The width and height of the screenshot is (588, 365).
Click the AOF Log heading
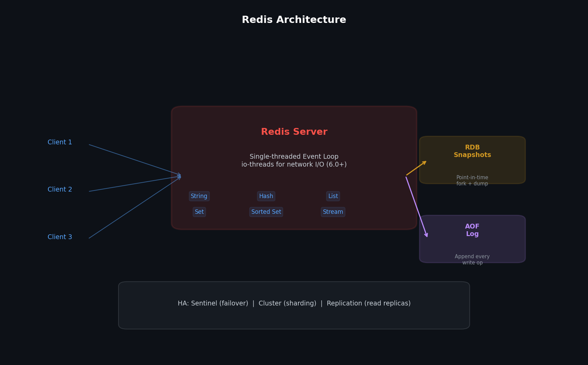[x=472, y=230]
